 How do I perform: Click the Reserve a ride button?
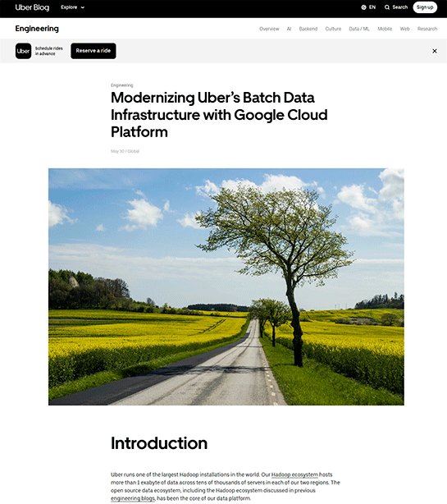pyautogui.click(x=94, y=51)
